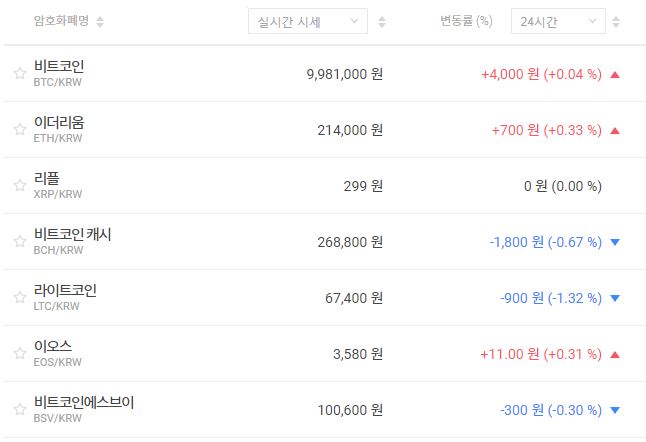This screenshot has width=646, height=442.
Task: Mark EOS as favorite star
Action: click(x=19, y=353)
